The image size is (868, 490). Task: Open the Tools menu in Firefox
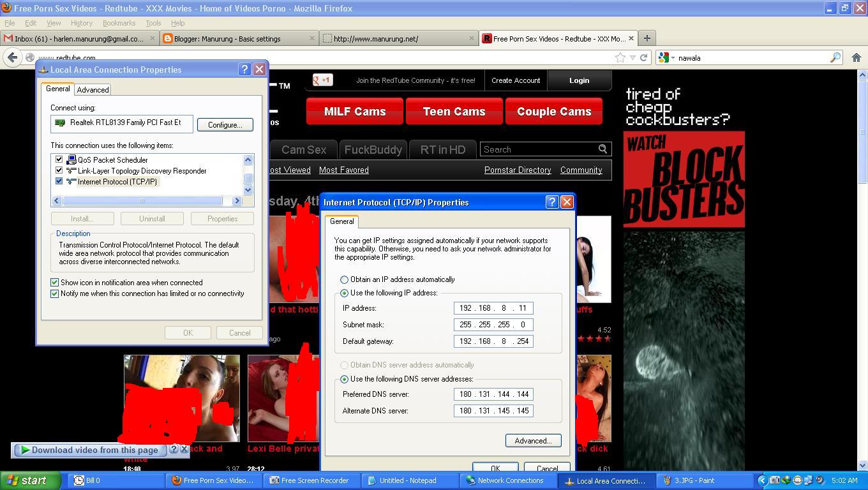[x=153, y=23]
